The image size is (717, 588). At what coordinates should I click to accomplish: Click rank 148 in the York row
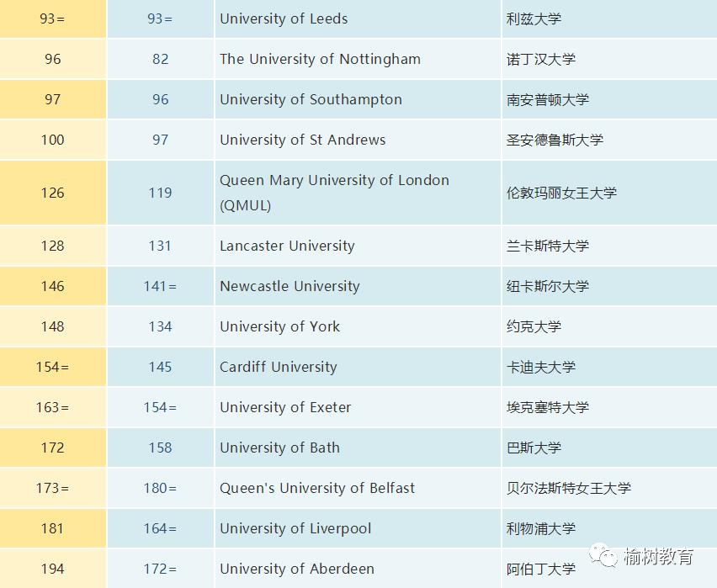[x=52, y=326]
